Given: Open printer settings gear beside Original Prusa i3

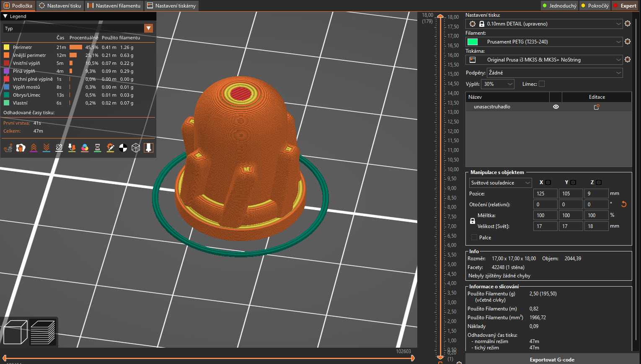Looking at the screenshot, I should [x=628, y=59].
